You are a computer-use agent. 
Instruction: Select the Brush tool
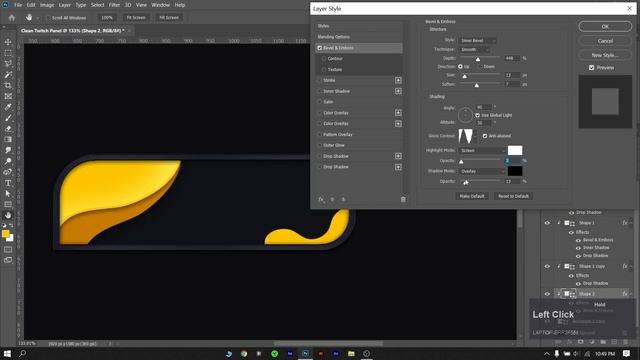click(8, 118)
